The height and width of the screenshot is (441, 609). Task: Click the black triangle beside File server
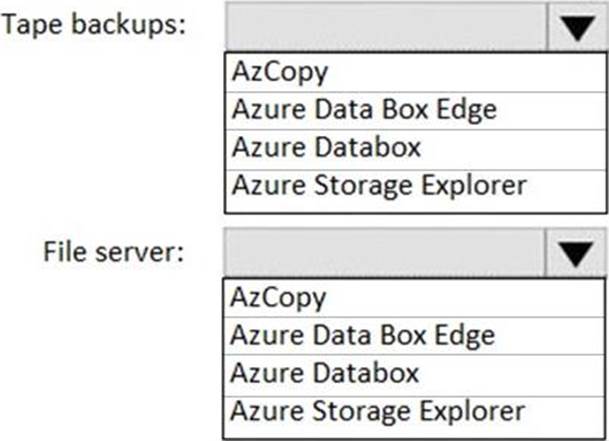coord(576,254)
